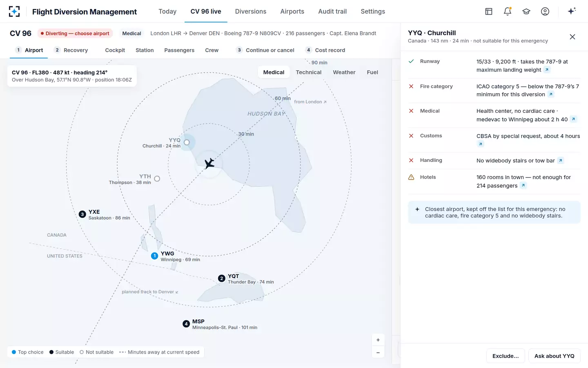Switch map filter to Fuel

[372, 72]
